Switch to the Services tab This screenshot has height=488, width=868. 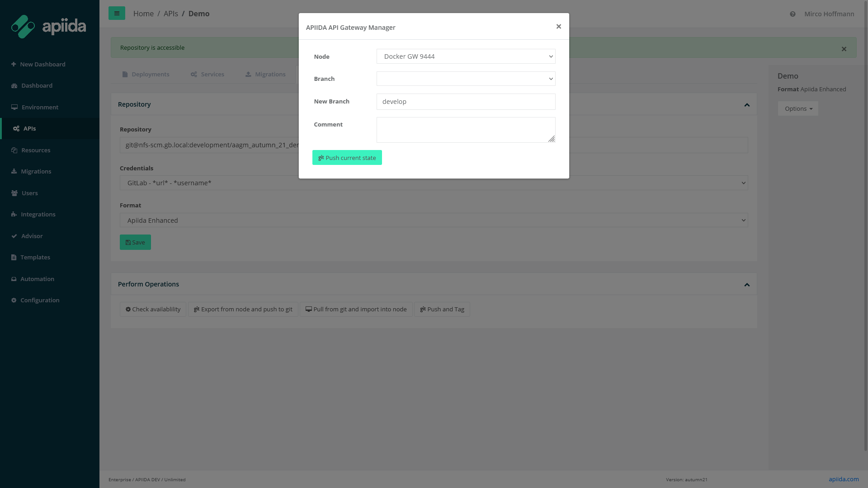208,75
